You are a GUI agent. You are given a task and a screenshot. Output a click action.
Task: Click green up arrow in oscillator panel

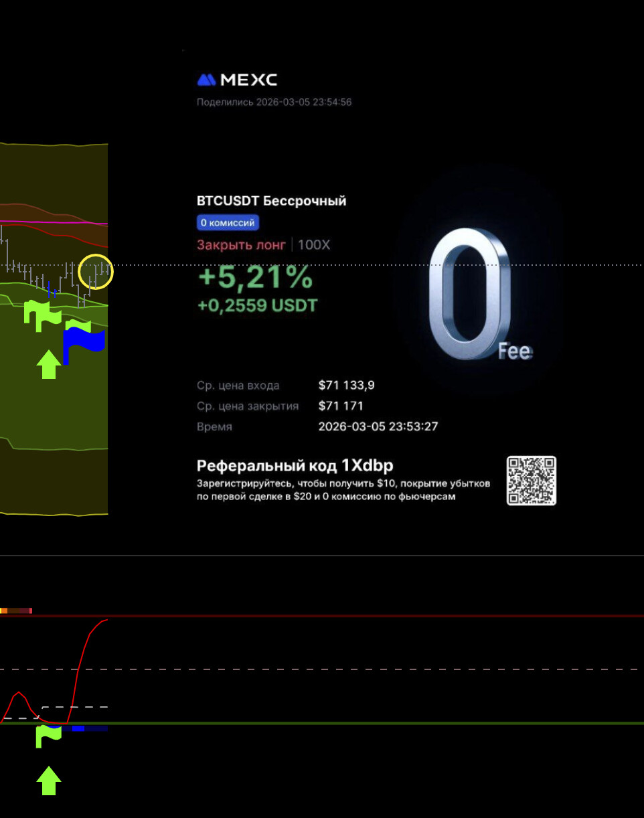(x=49, y=781)
